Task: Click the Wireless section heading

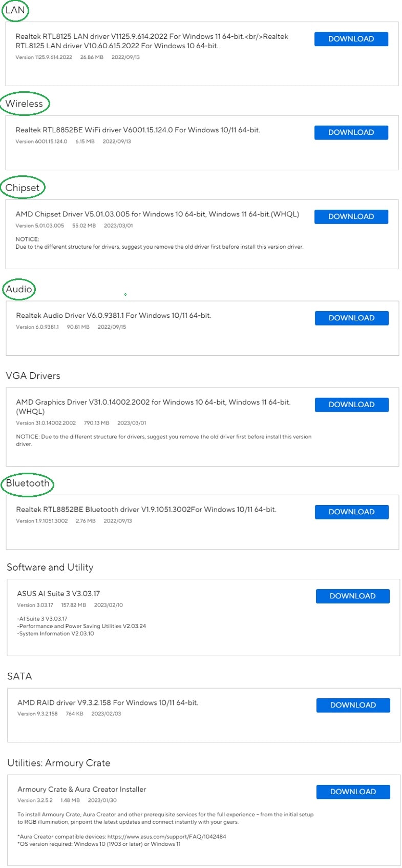Action: coord(24,104)
